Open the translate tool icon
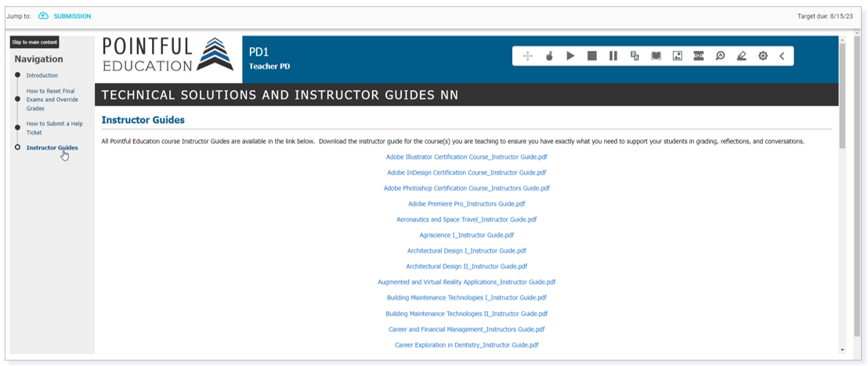Screen dimensions: 868x366 [x=635, y=56]
